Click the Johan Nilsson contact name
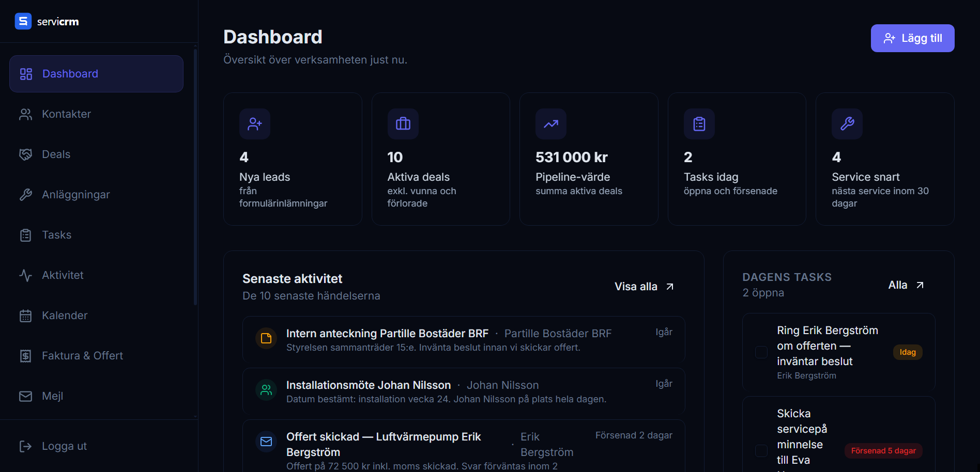980x472 pixels. click(x=502, y=385)
